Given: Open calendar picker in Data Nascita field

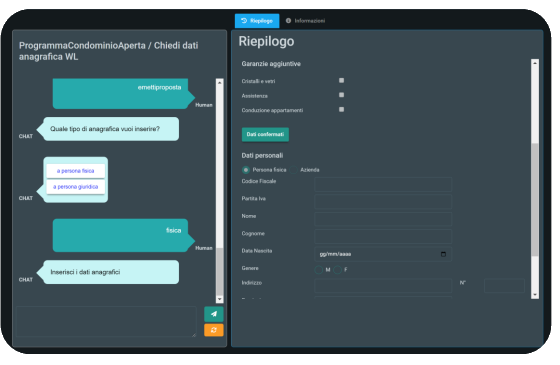Looking at the screenshot, I should 443,254.
